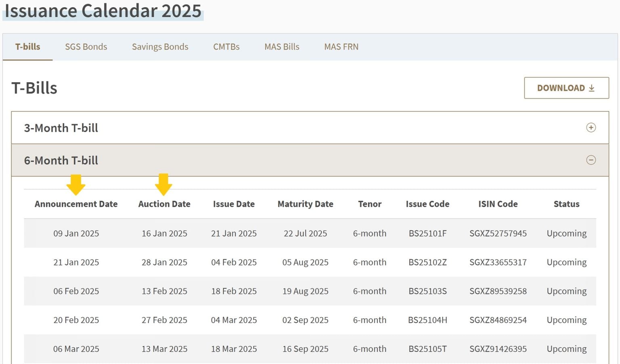
Task: Go to the MAS Bills tab
Action: point(282,47)
